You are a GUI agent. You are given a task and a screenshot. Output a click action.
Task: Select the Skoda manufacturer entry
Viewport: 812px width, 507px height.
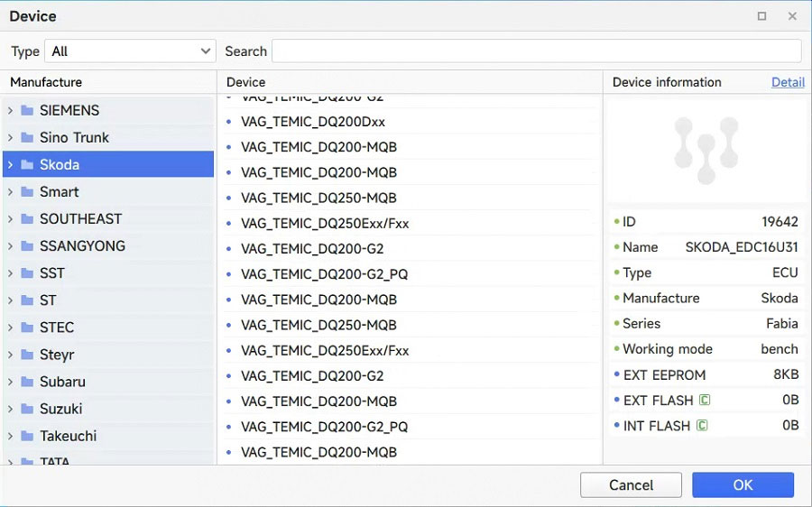[60, 165]
